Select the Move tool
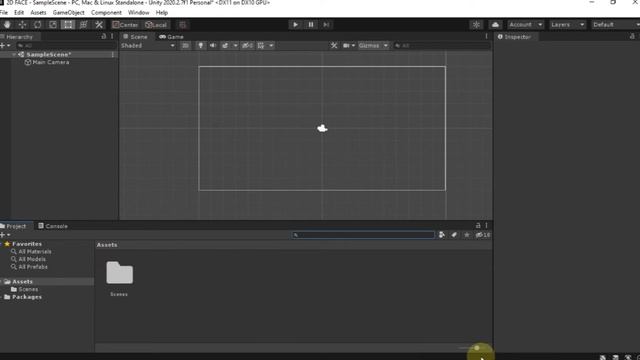This screenshot has width=640, height=360. coord(22,24)
